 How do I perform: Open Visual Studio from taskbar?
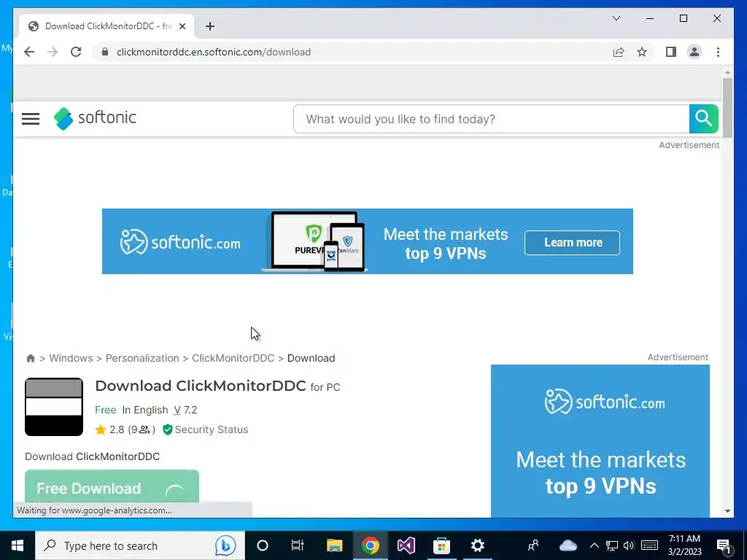pos(406,545)
